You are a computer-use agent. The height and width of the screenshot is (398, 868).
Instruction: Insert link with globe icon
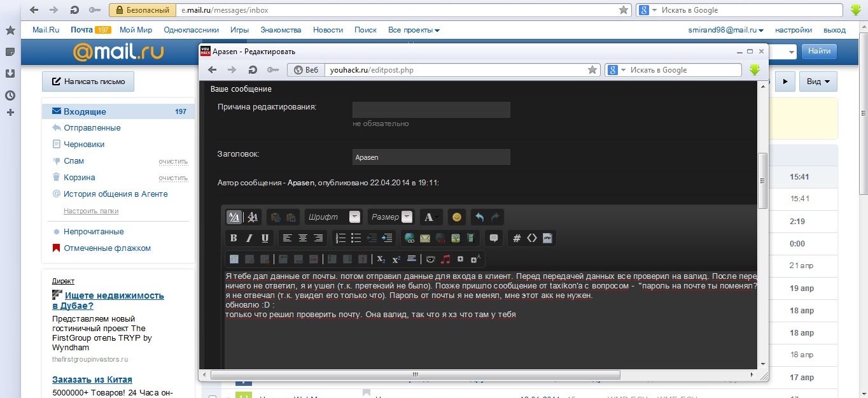[409, 238]
